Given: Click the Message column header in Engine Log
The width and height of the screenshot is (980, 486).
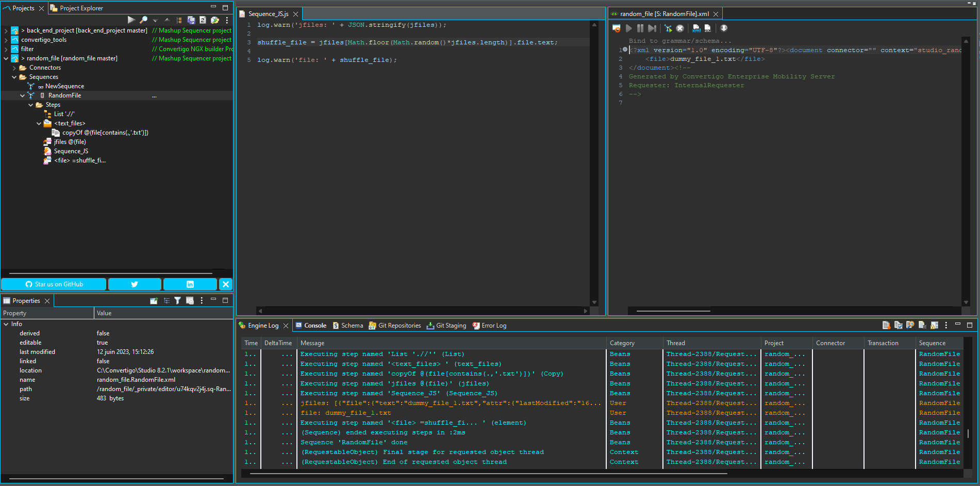Looking at the screenshot, I should (x=312, y=343).
